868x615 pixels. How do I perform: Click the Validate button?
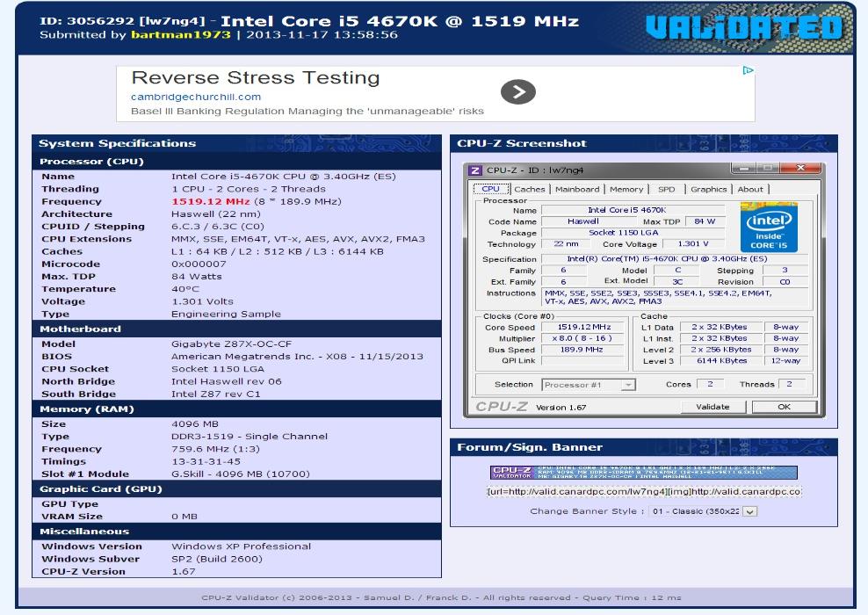point(712,407)
